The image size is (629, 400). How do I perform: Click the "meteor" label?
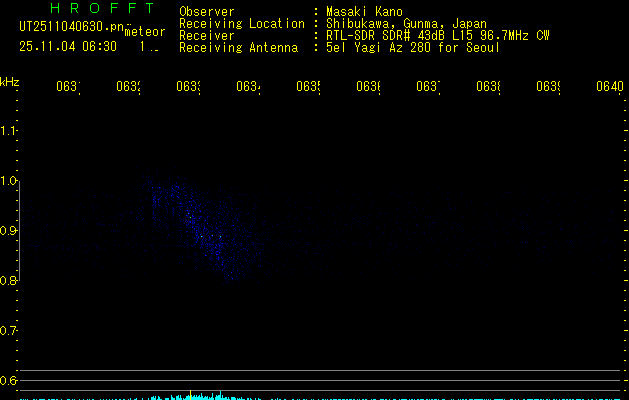click(x=145, y=32)
